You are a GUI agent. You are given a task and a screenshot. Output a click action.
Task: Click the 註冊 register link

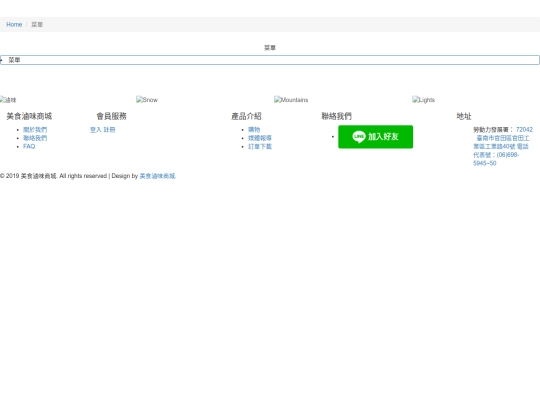110,130
